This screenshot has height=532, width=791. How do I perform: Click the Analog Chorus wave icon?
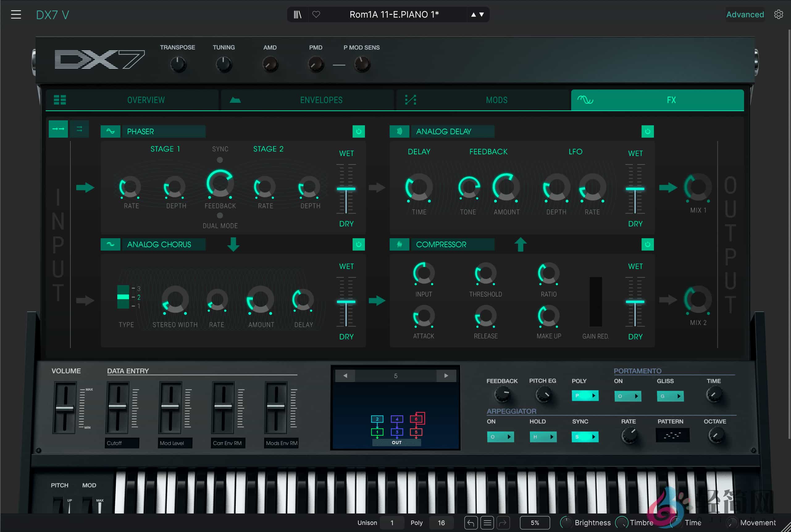click(110, 244)
